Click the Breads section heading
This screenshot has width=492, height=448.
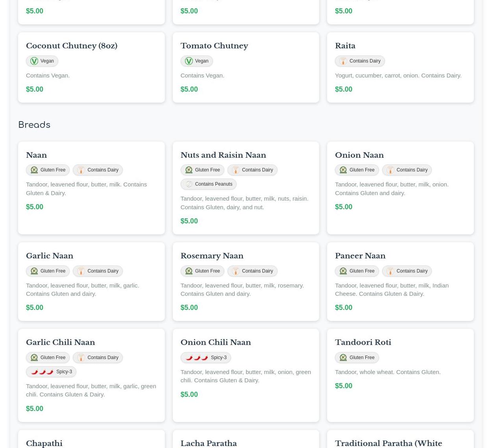coord(34,125)
